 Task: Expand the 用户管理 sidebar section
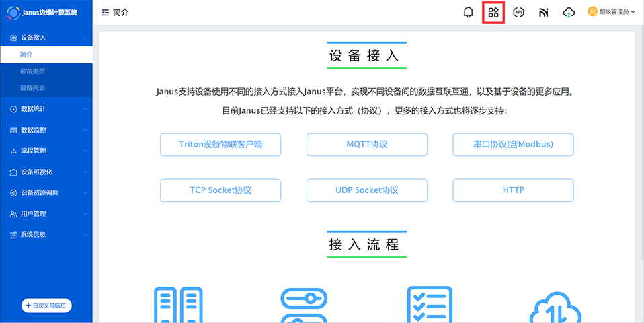click(46, 214)
